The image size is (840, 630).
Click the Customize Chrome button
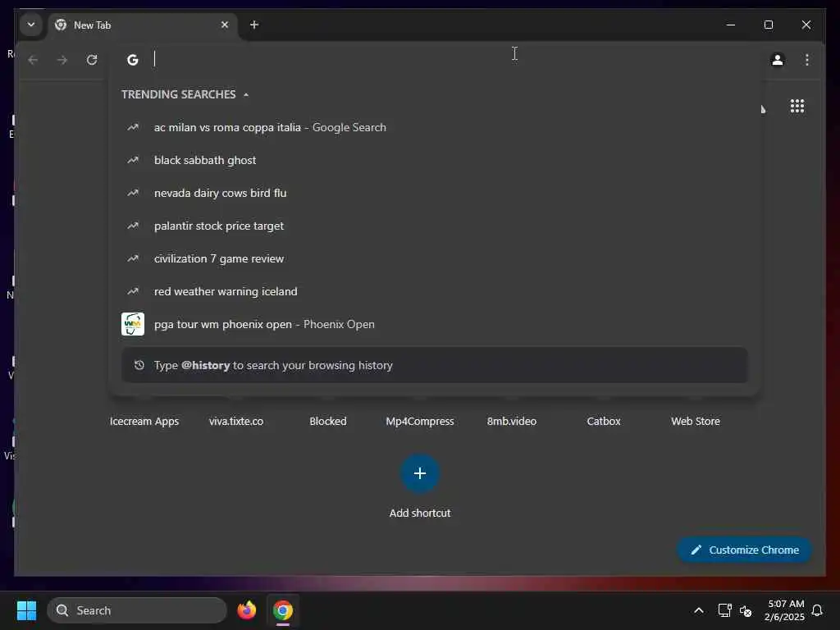click(745, 550)
